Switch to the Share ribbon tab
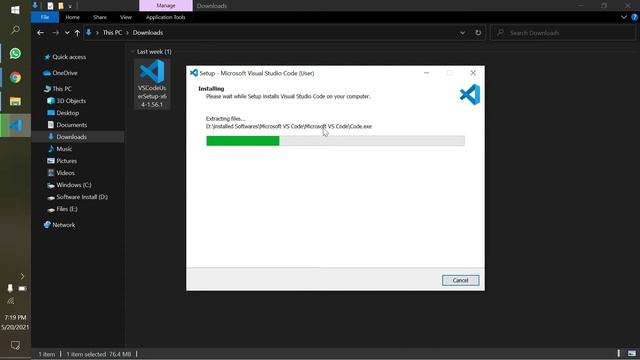640x360 pixels. click(x=100, y=17)
